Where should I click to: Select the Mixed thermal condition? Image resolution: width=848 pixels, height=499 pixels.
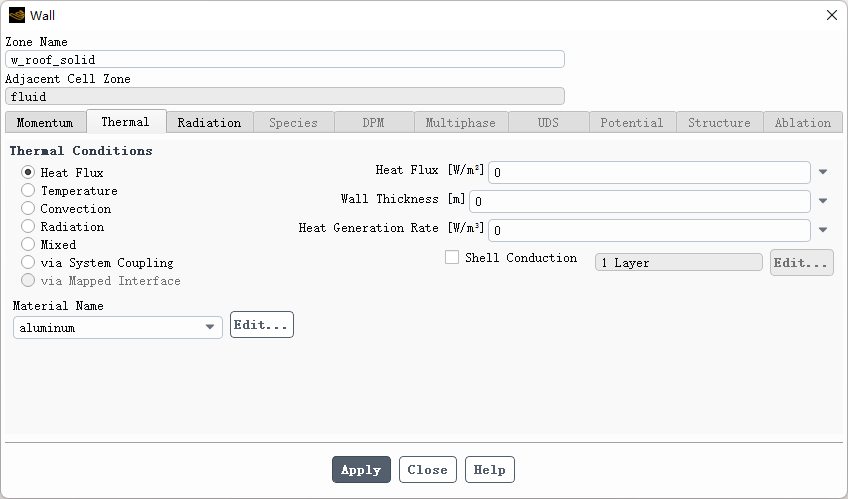(29, 245)
